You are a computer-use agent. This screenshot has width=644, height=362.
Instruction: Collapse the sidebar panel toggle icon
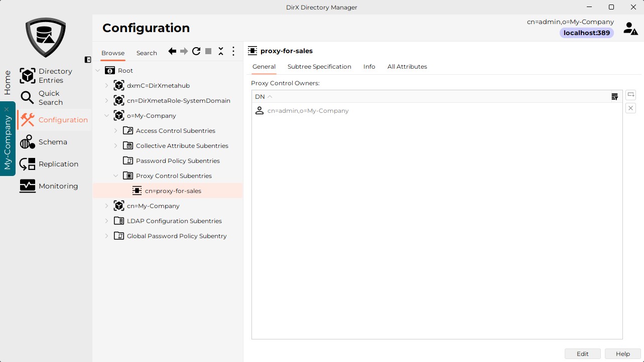[x=88, y=60]
